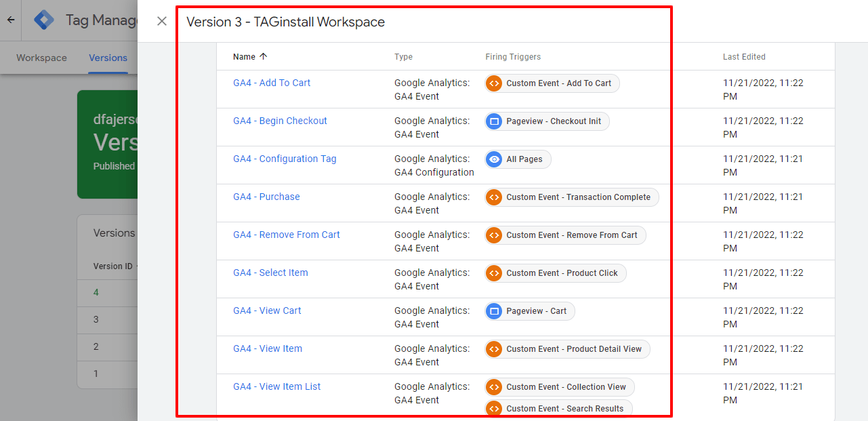This screenshot has width=868, height=421.
Task: Select Custom Event - Remove From Cart trigger
Action: point(571,235)
